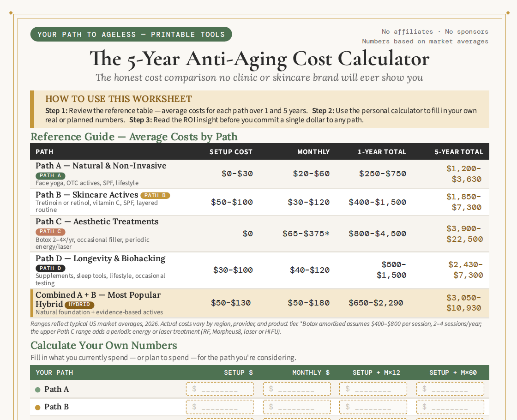Click 'Path A — Natural & Non-Invasive' title

(101, 166)
